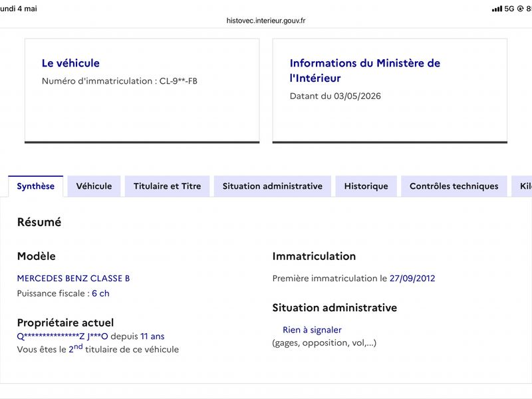Open the Contrôles techniques tab
This screenshot has height=399, width=532.
pos(454,186)
